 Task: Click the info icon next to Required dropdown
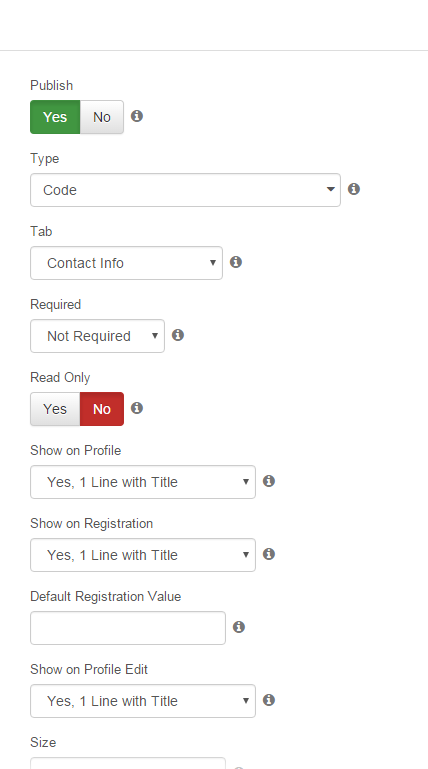[x=178, y=335]
